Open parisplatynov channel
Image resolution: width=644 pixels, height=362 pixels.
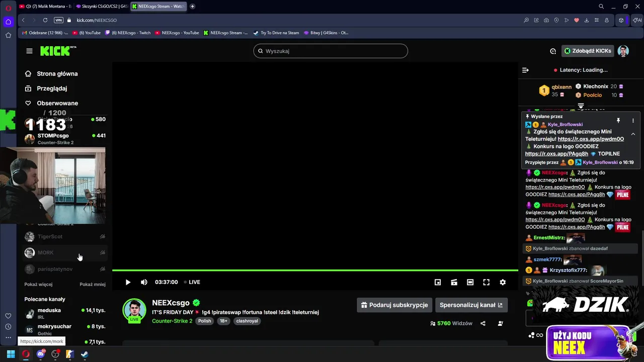coord(65,269)
